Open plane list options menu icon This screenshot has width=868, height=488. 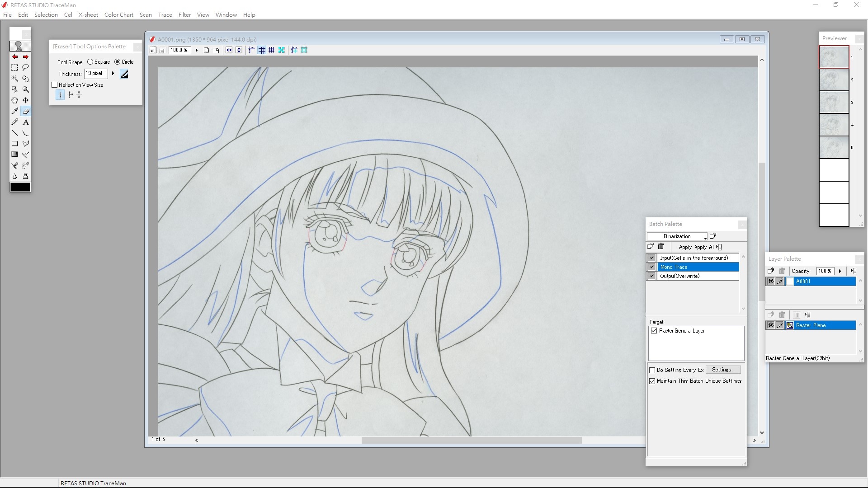(x=807, y=315)
